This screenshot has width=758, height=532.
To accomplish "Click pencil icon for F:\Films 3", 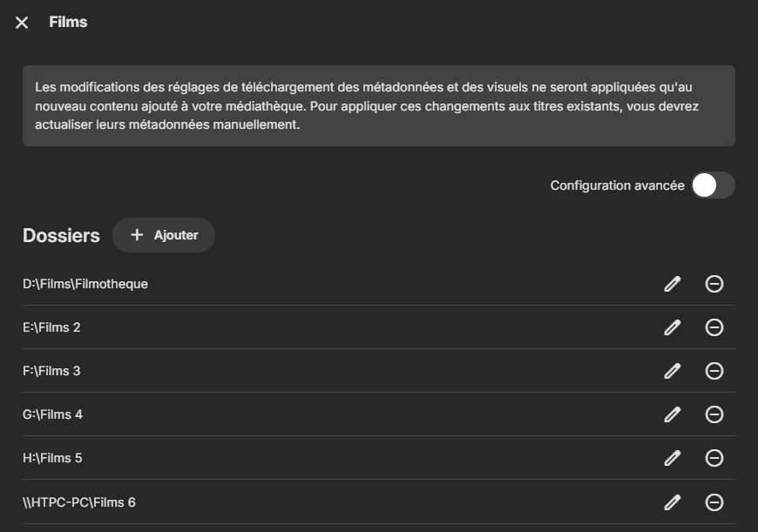I will point(672,371).
